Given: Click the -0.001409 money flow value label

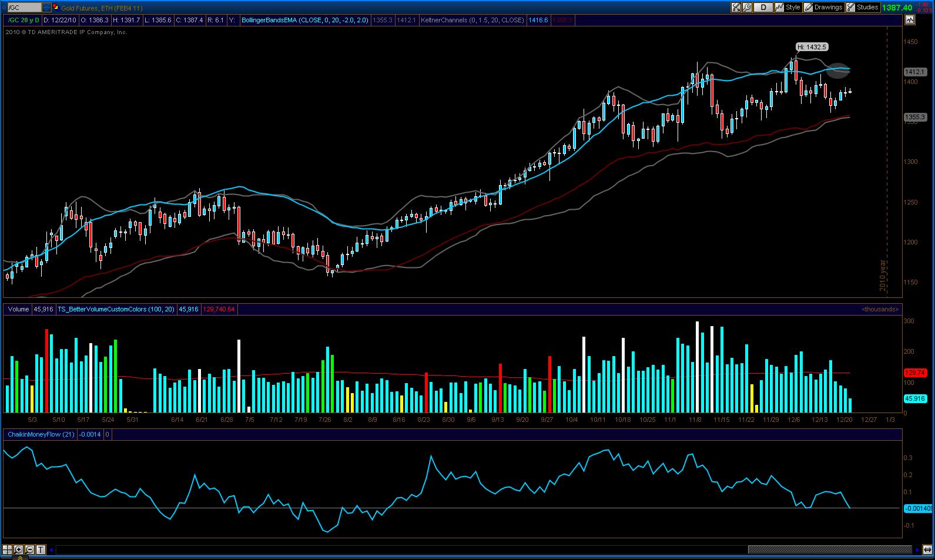Looking at the screenshot, I should (x=919, y=508).
